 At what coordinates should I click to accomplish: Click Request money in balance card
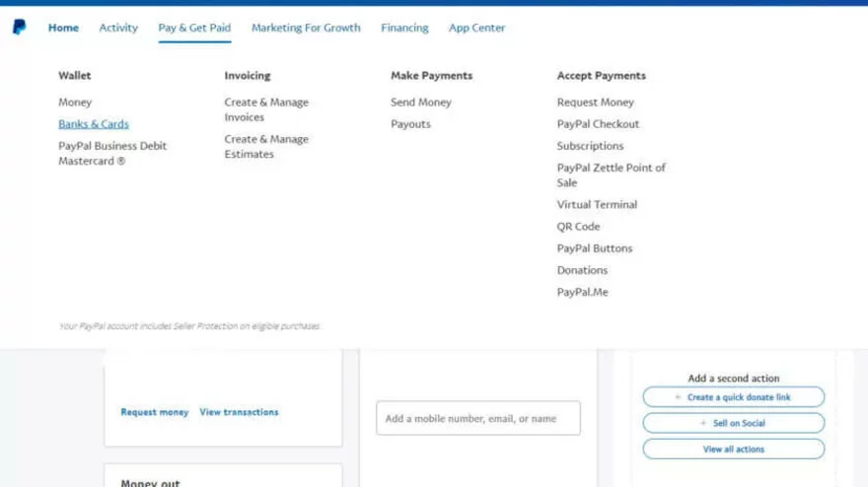(x=155, y=412)
